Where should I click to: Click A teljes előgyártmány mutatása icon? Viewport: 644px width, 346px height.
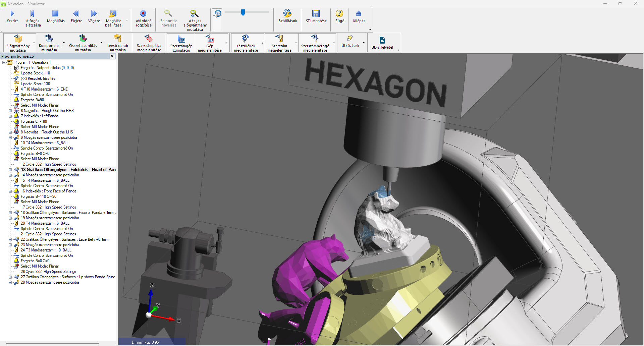coord(195,13)
